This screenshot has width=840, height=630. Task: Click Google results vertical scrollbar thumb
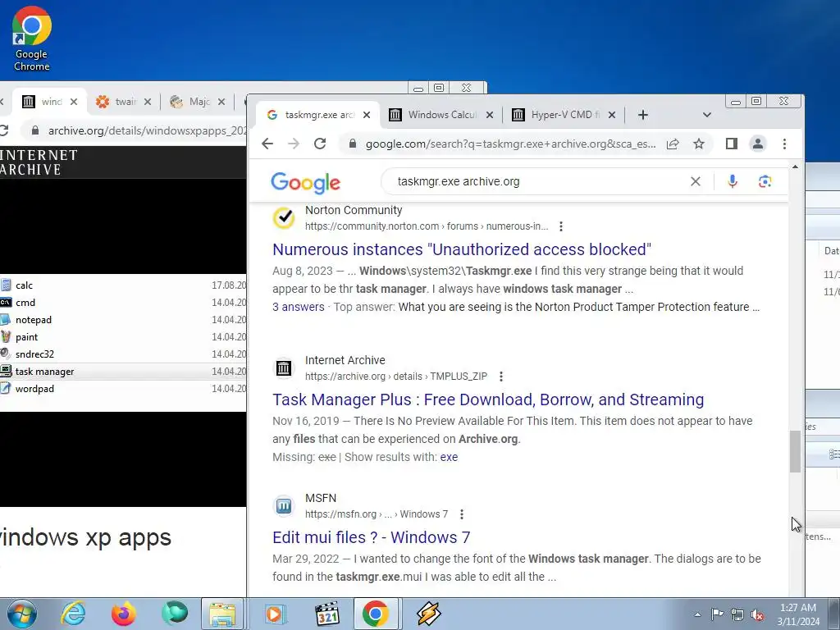[796, 452]
